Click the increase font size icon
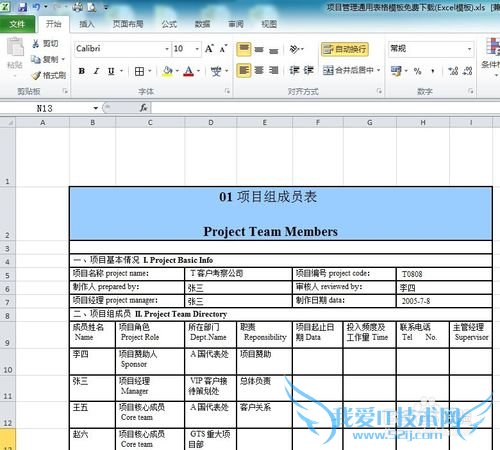This screenshot has height=450, width=500. (209, 49)
